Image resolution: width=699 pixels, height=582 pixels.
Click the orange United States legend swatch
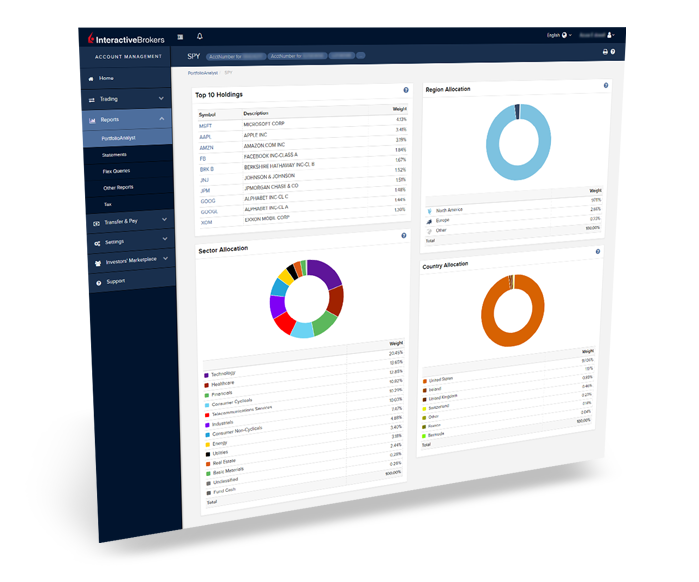424,381
